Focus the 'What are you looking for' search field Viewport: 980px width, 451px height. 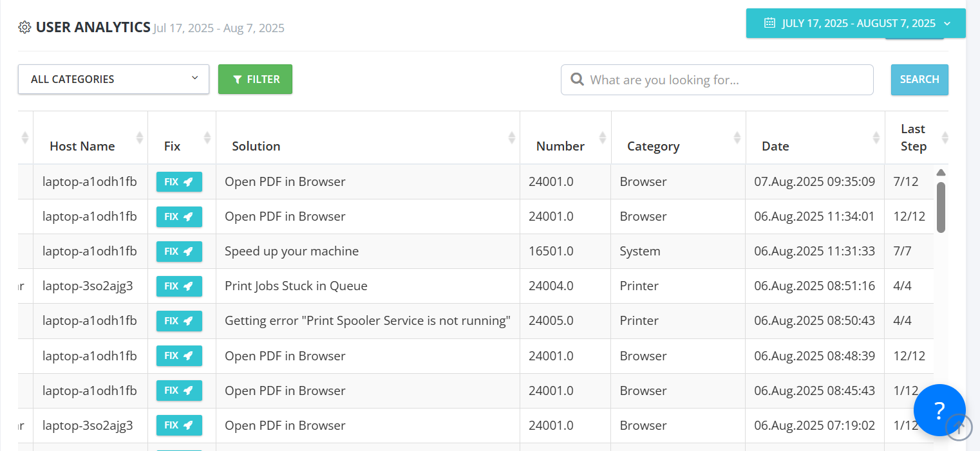[x=717, y=80]
